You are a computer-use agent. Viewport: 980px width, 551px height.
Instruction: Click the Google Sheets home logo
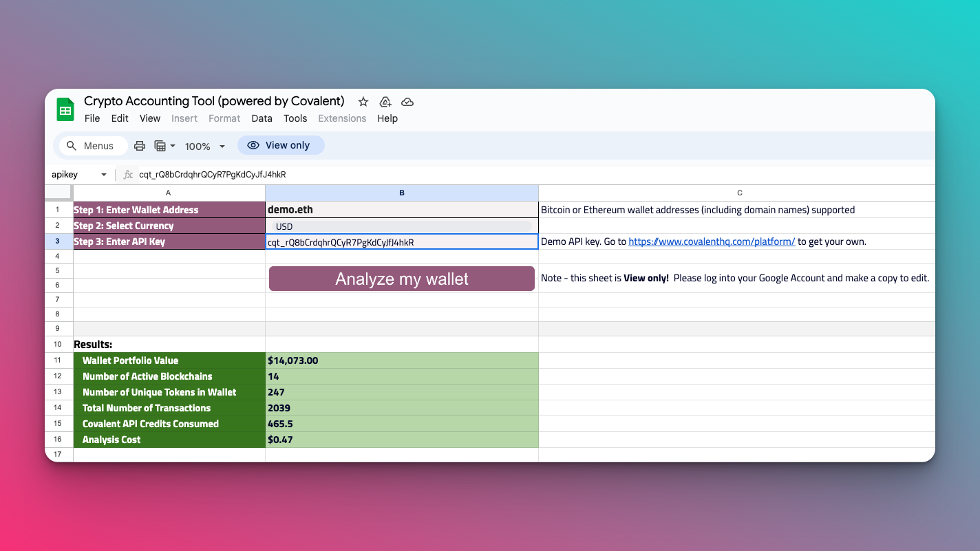pos(65,109)
